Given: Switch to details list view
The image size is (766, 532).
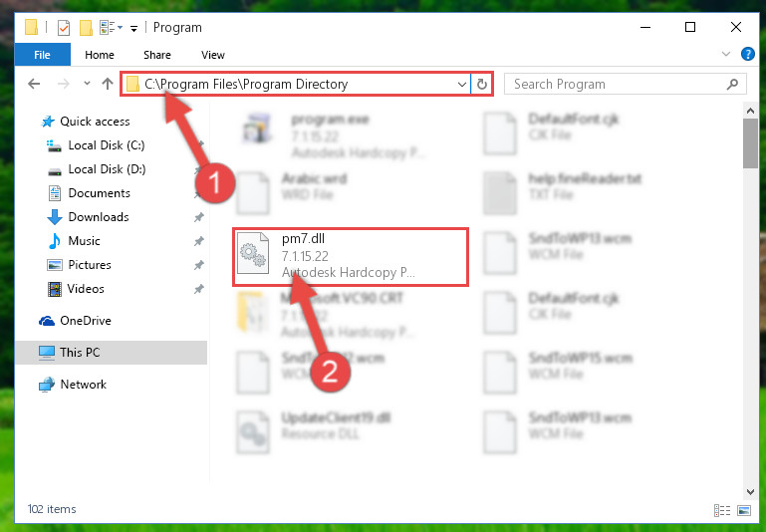Looking at the screenshot, I should [722, 510].
